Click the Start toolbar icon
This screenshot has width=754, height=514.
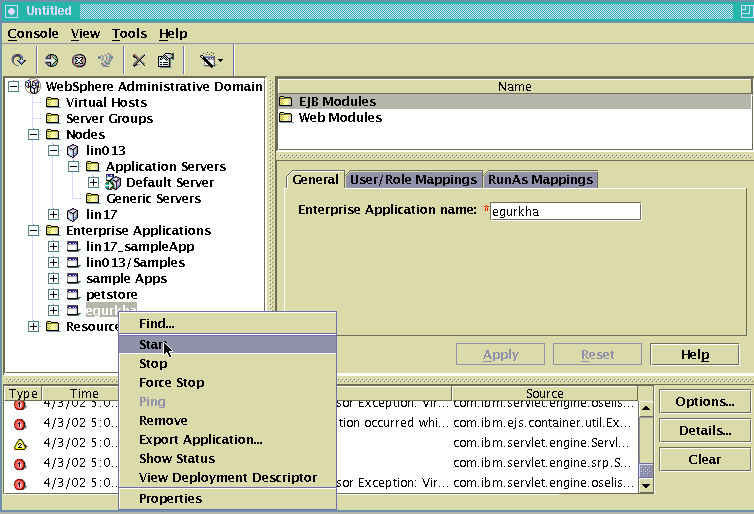(51, 60)
